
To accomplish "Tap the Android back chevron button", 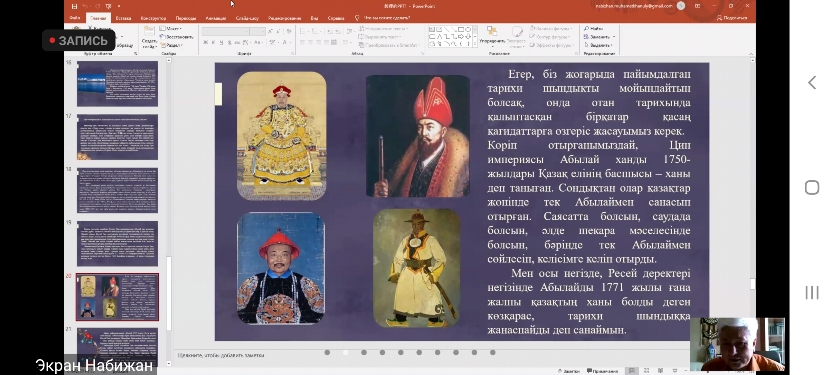I will 812,82.
